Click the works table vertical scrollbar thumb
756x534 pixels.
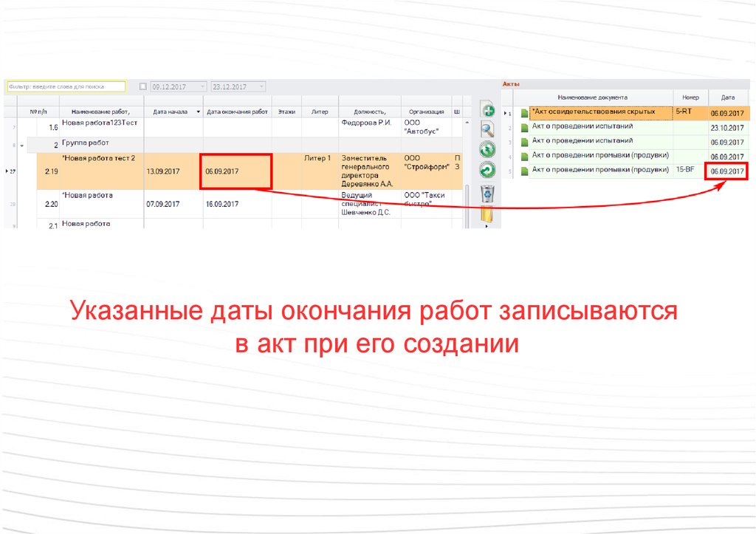(467, 205)
